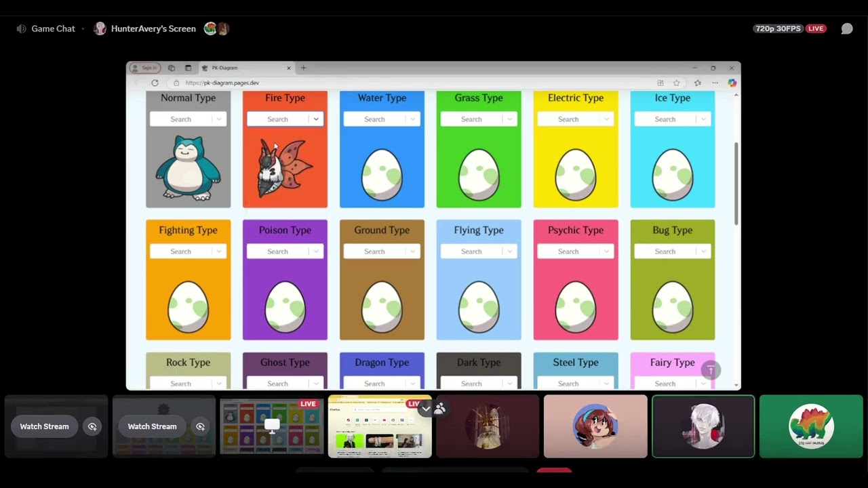Select the white-haired avatar tile
The image size is (868, 488).
click(703, 426)
